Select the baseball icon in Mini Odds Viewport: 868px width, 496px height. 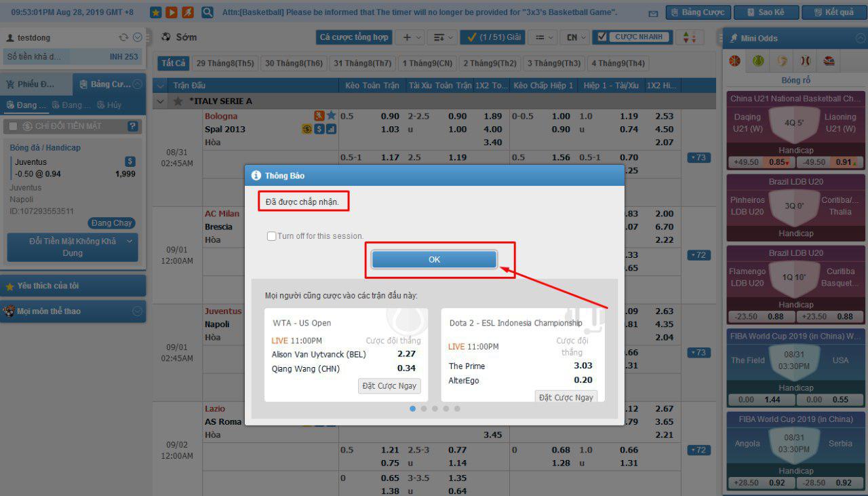(x=805, y=61)
